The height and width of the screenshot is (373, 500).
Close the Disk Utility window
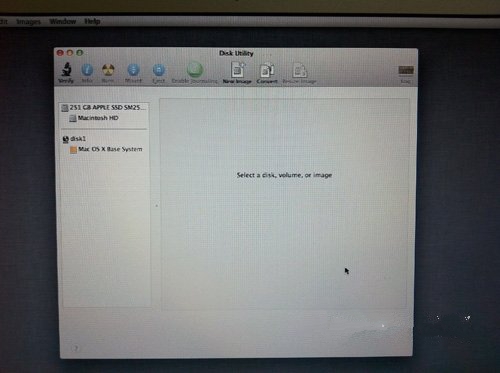point(60,53)
